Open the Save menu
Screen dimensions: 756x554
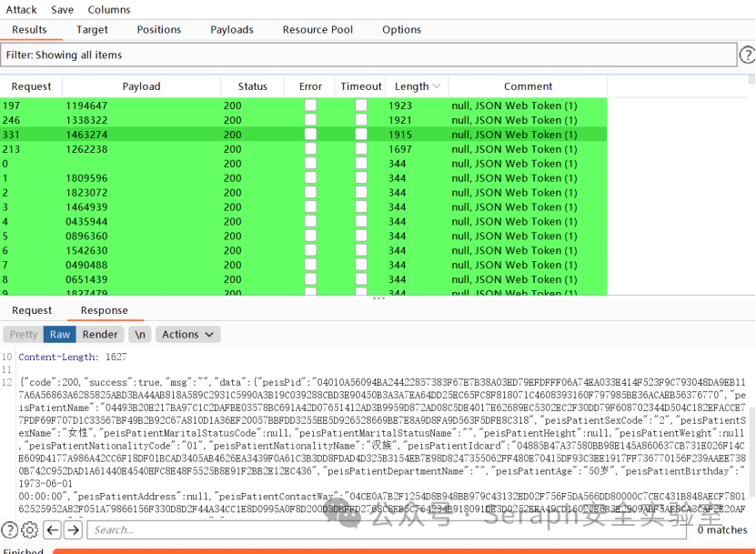(x=62, y=10)
